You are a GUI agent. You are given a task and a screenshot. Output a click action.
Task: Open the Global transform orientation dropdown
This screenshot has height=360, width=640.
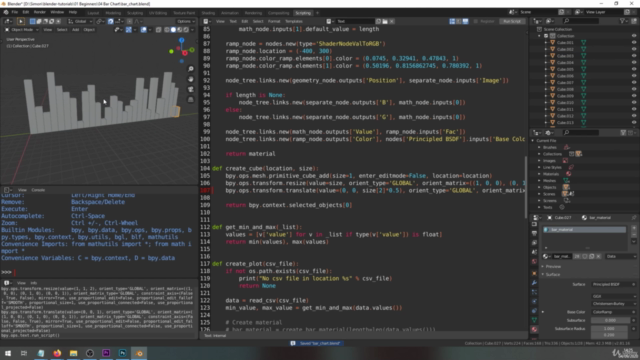click(80, 21)
